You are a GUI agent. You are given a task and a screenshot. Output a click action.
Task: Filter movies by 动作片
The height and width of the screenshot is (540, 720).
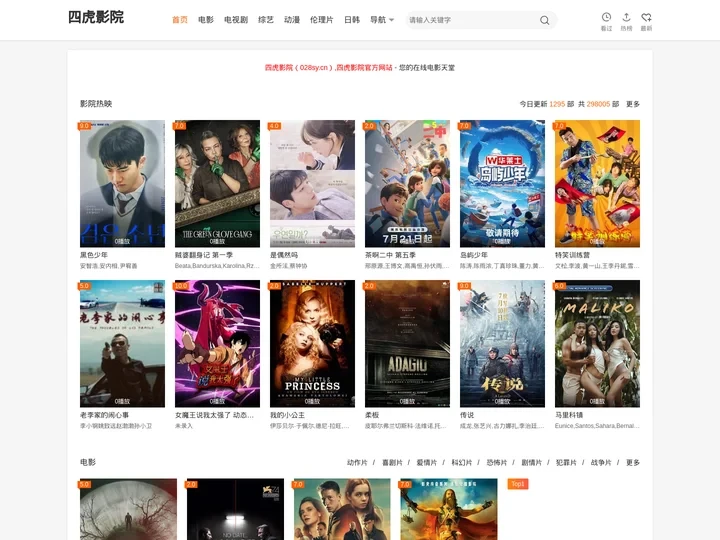[357, 462]
